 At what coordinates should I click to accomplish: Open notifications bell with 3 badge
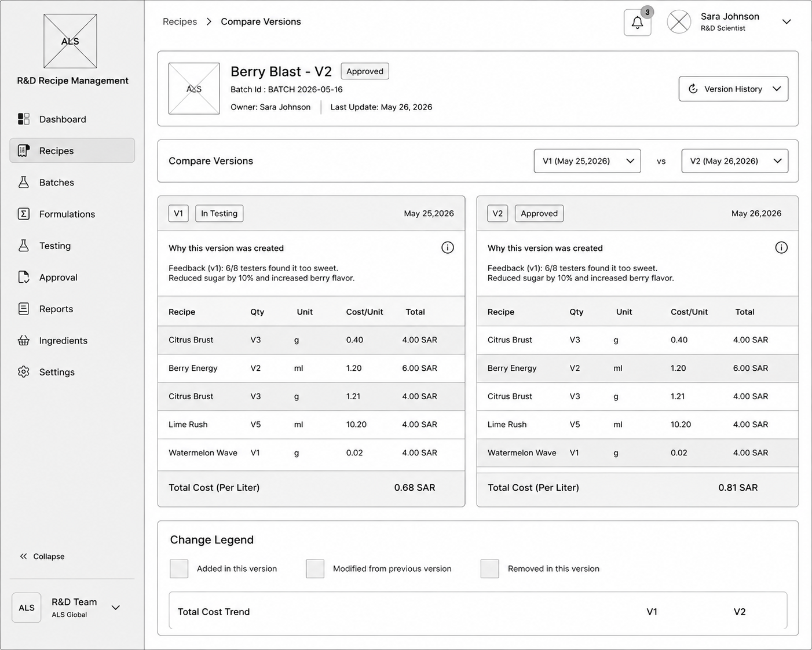tap(638, 23)
